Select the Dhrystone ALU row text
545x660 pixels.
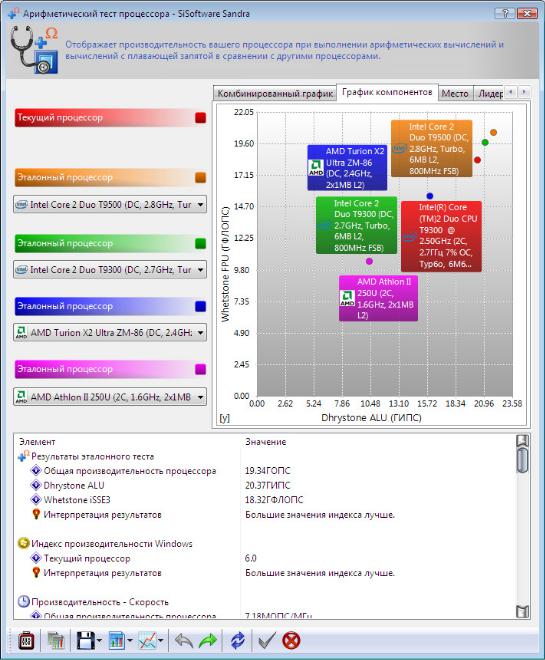point(74,485)
